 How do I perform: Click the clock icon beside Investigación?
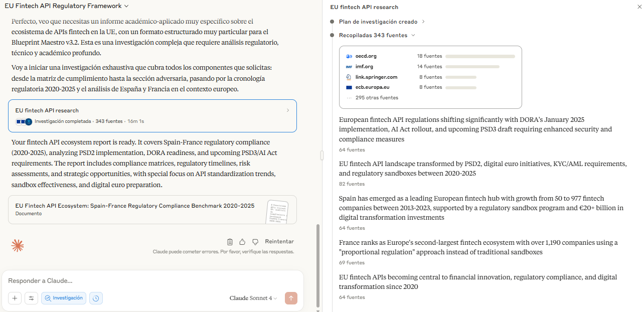click(96, 298)
